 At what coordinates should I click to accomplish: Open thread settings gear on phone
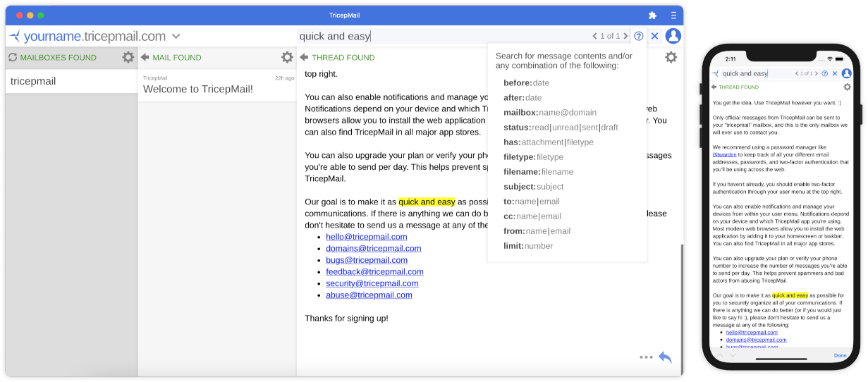point(847,87)
